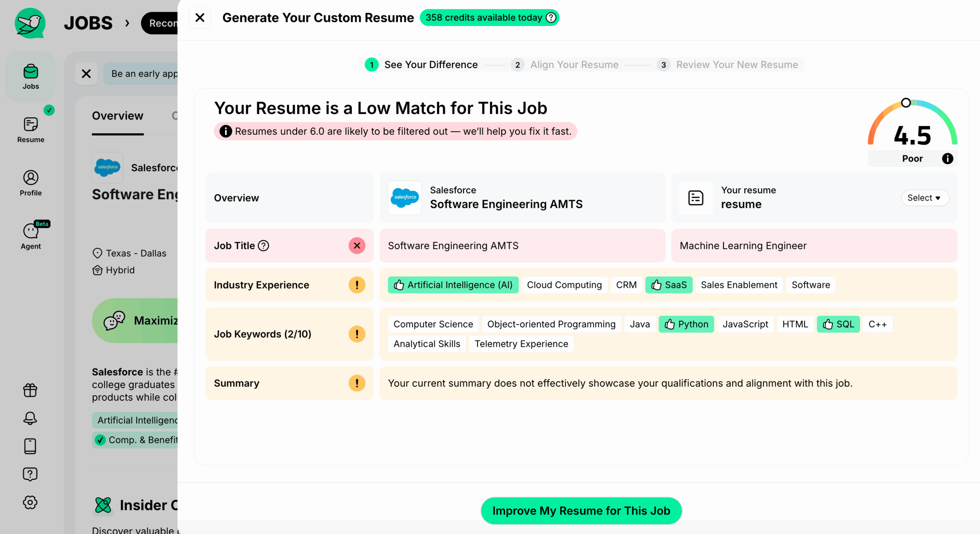980x534 pixels.
Task: Toggle the Cloud Computing industry chip
Action: pyautogui.click(x=564, y=285)
